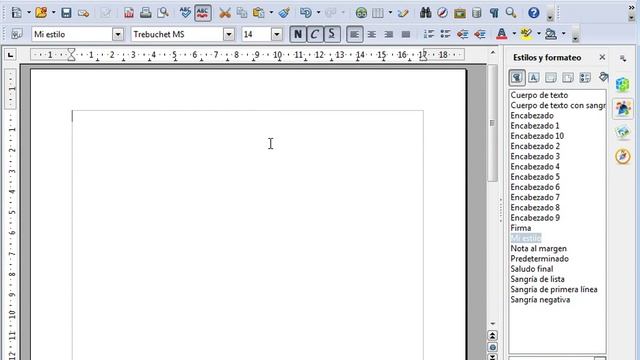Viewport: 640px width, 360px height.
Task: Insert a hyperlink with the globe icon
Action: pos(361,13)
